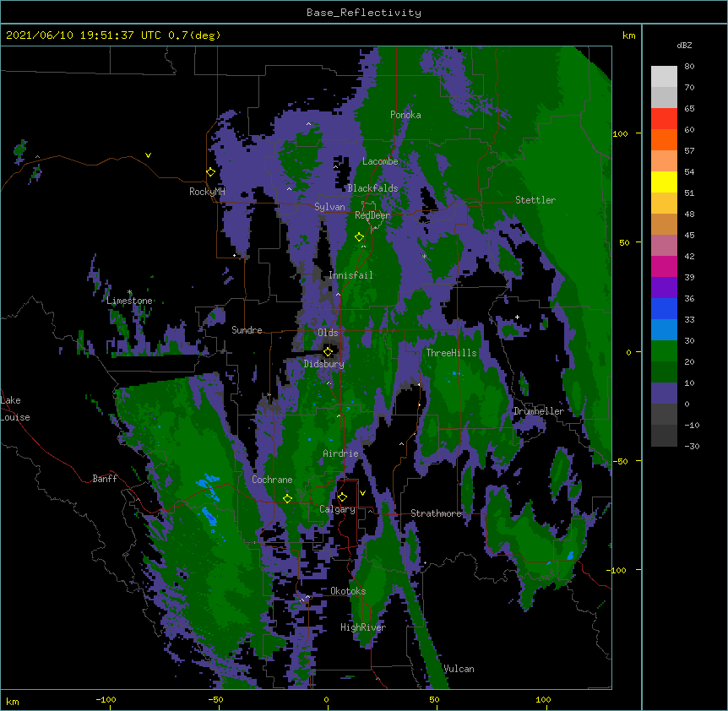Click the Strathmore town label

coord(436,513)
